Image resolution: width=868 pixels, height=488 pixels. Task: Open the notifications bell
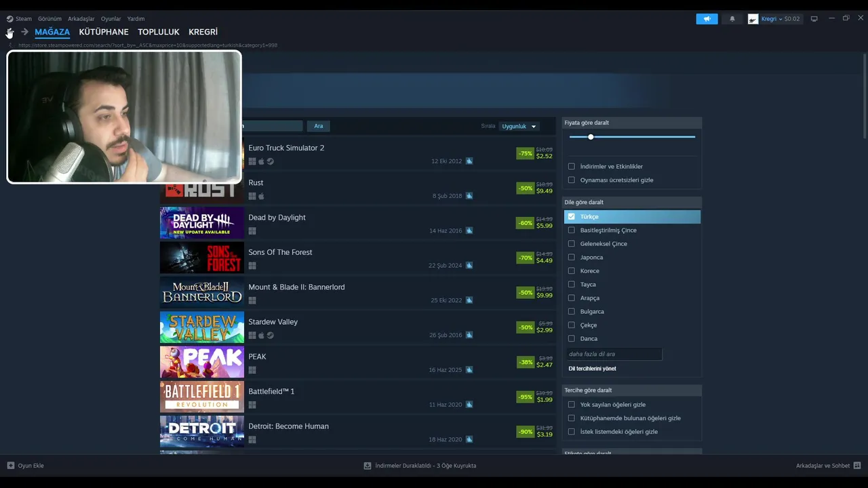point(732,19)
